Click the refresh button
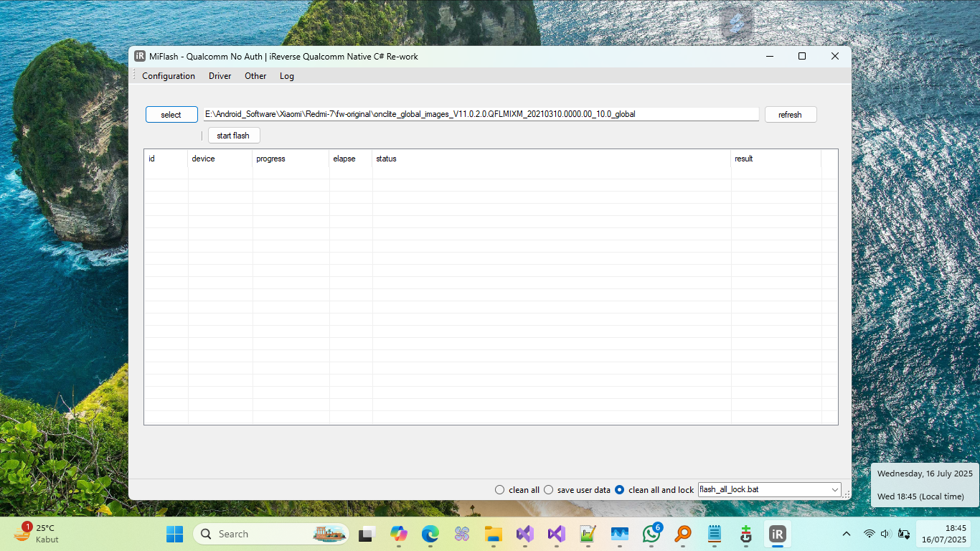Screen dimensions: 980x551 [791, 115]
